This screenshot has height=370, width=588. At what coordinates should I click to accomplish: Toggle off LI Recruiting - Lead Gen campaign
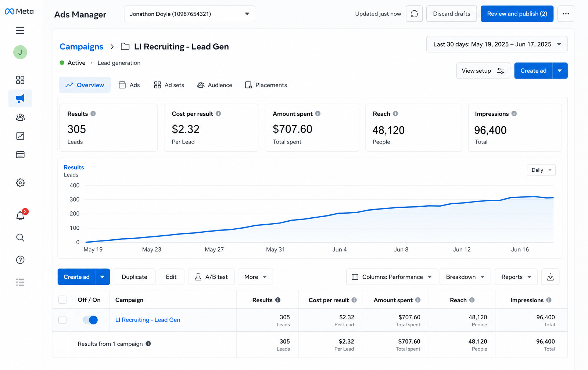coord(90,320)
